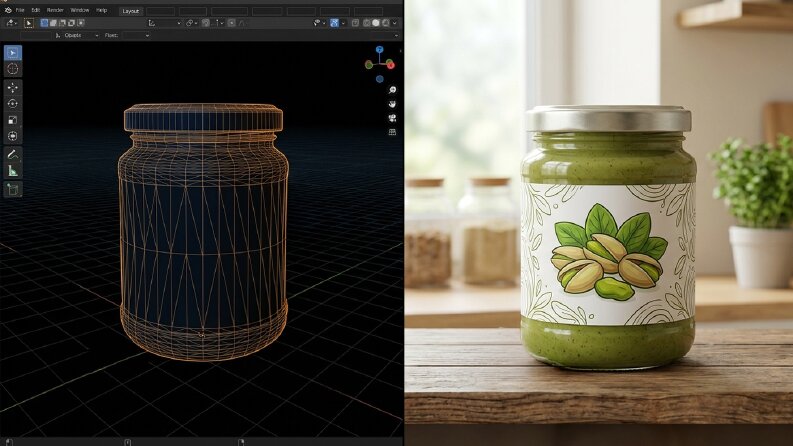Toggle the blue highlighted gizmo button
The height and width of the screenshot is (446, 793).
coord(334,23)
